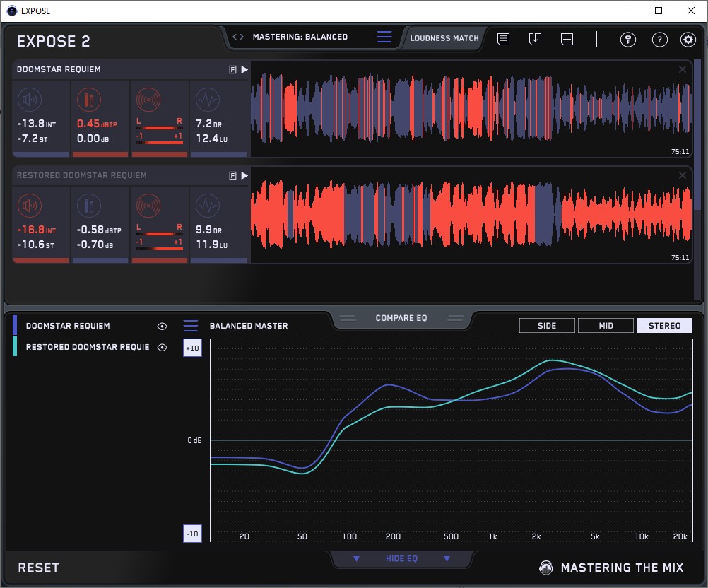The width and height of the screenshot is (708, 588).
Task: Open the file icon beside Doomstar Requiem title
Action: (232, 69)
